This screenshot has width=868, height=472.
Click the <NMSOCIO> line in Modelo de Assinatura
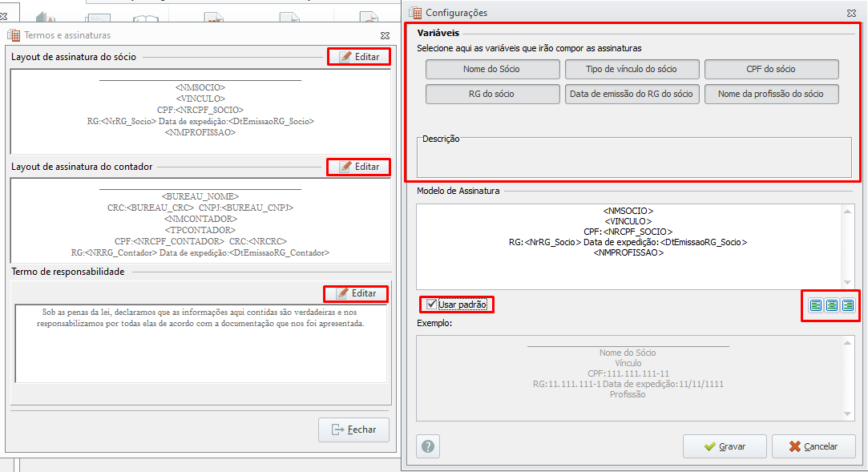click(x=628, y=211)
